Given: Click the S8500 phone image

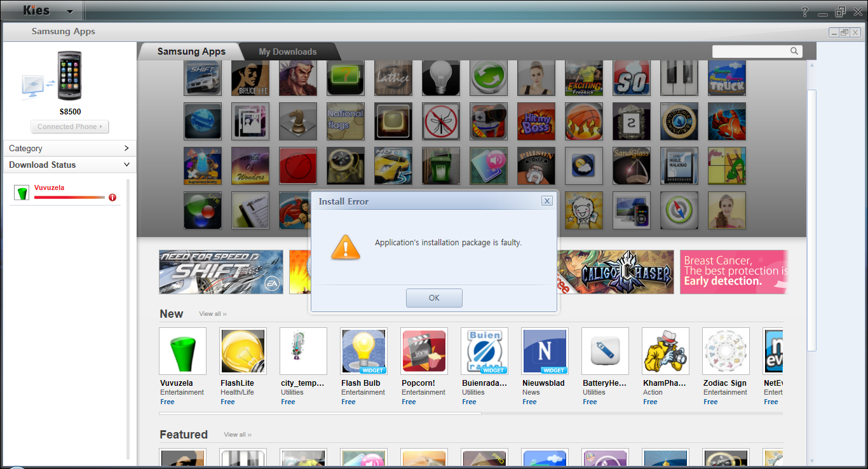Looking at the screenshot, I should click(x=70, y=76).
